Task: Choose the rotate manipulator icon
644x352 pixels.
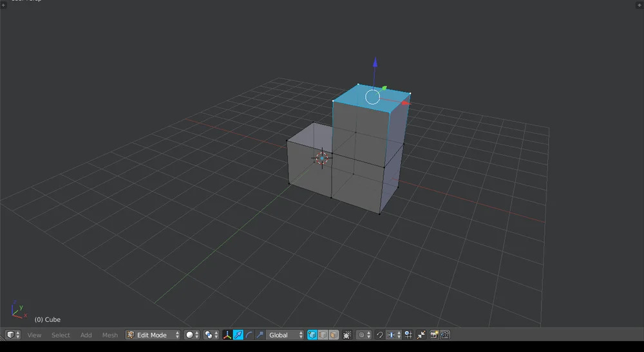Action: pos(249,335)
